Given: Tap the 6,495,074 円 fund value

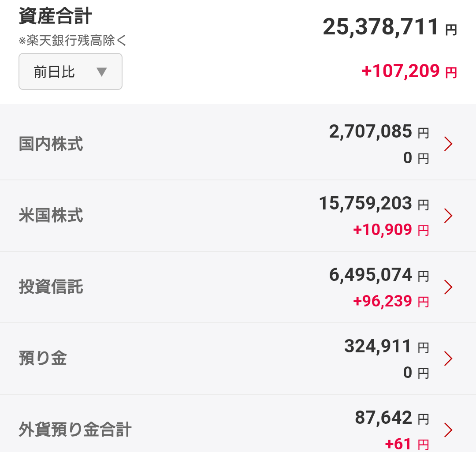Looking at the screenshot, I should pyautogui.click(x=379, y=275).
